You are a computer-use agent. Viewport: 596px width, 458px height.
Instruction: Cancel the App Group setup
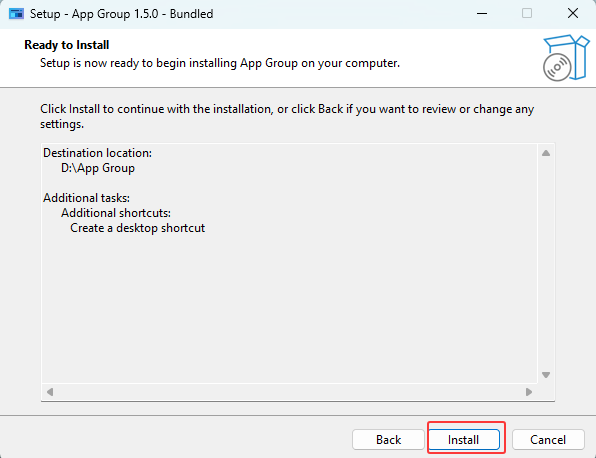click(x=548, y=439)
